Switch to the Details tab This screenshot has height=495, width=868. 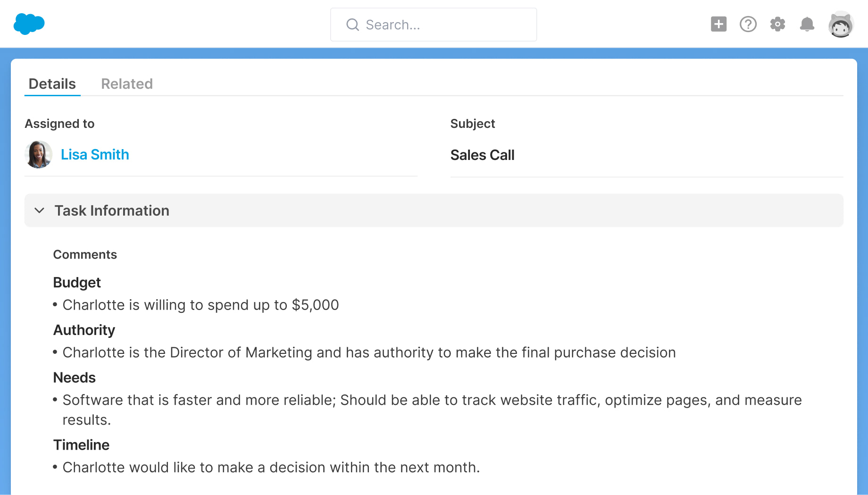coord(52,84)
